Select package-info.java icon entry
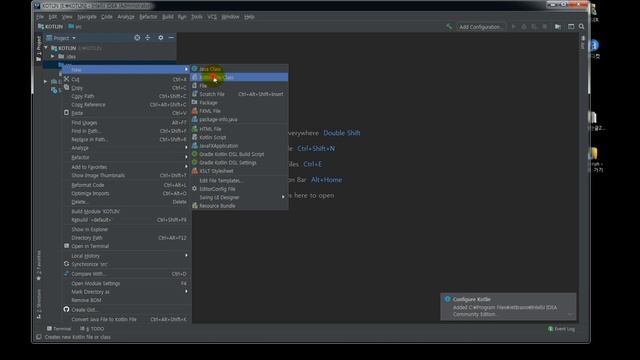The height and width of the screenshot is (360, 640). [195, 119]
